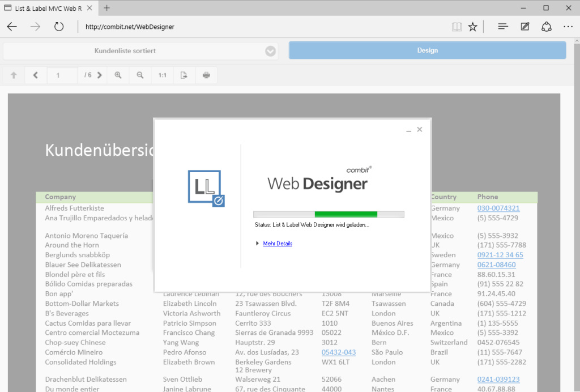Add the page to favorites

[473, 26]
